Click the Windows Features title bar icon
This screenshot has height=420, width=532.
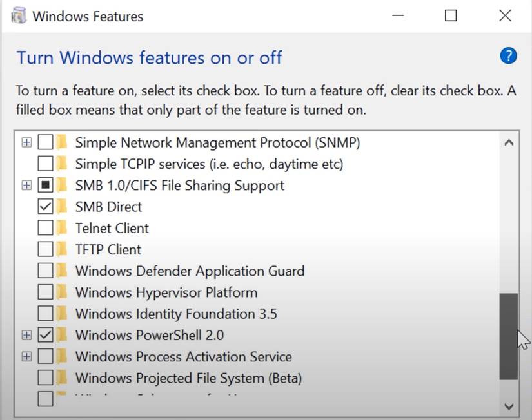19,15
